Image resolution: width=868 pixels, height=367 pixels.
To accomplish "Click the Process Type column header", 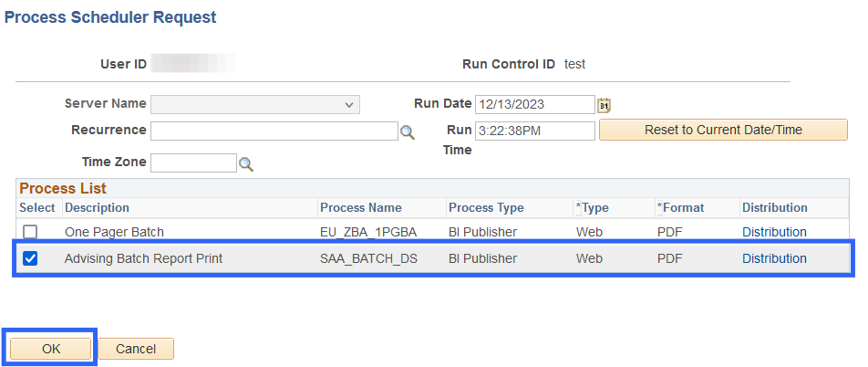I will coord(486,207).
